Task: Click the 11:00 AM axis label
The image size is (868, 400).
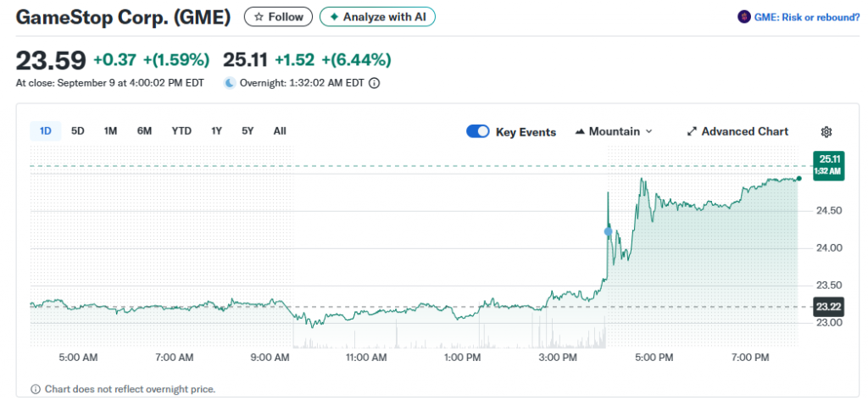Action: [x=366, y=358]
